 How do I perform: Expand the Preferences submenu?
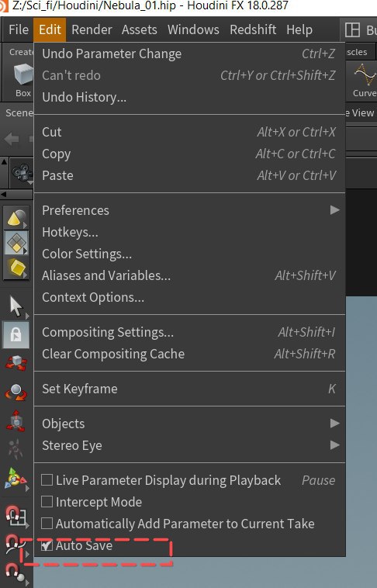tap(189, 210)
